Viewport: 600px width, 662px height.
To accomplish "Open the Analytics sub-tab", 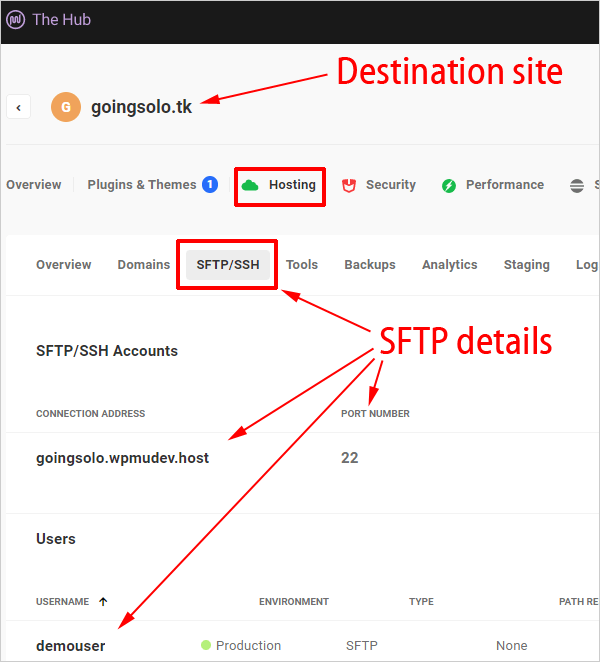I will coord(450,265).
